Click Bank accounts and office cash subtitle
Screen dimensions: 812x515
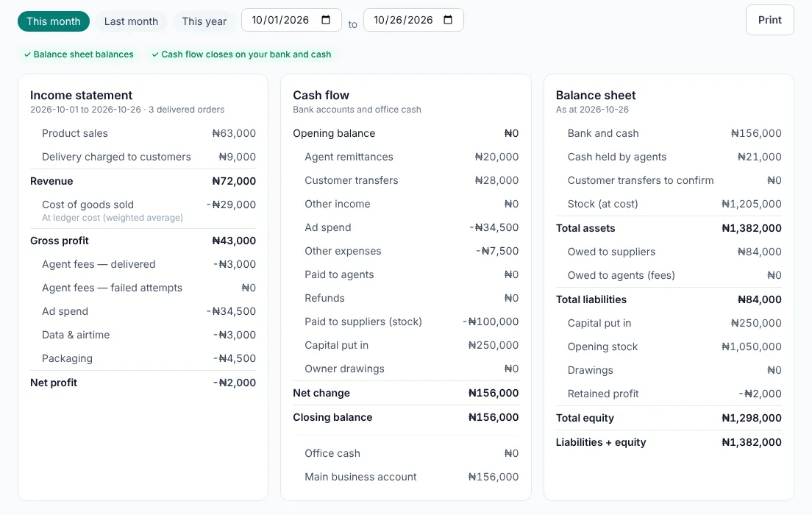[357, 110]
